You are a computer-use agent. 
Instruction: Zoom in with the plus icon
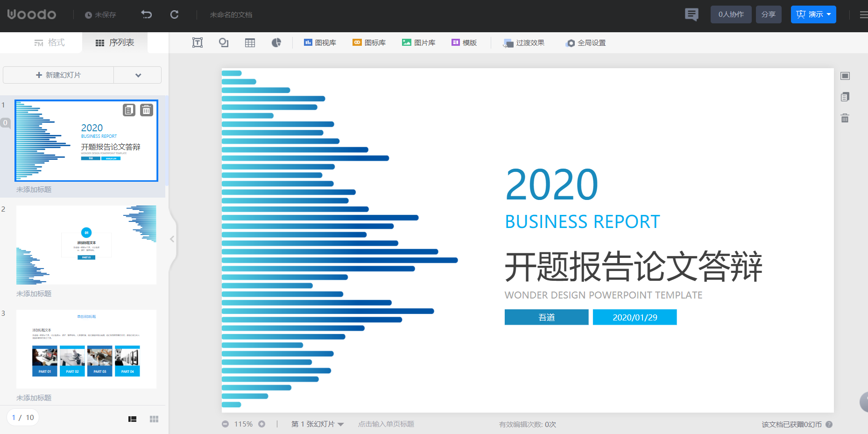(262, 424)
